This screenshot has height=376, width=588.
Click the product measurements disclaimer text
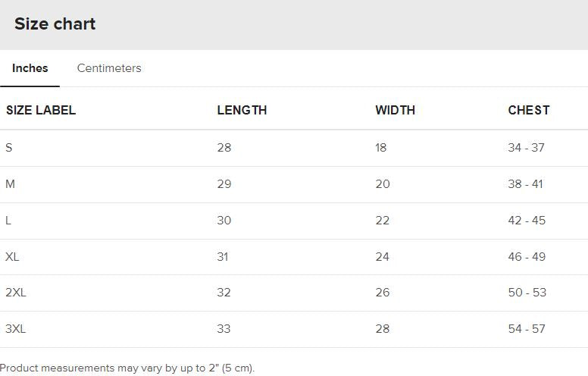(x=127, y=368)
